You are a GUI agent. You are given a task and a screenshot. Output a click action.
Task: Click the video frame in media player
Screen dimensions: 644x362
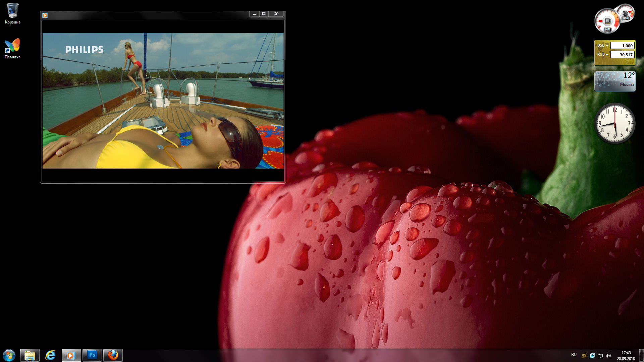click(x=163, y=101)
